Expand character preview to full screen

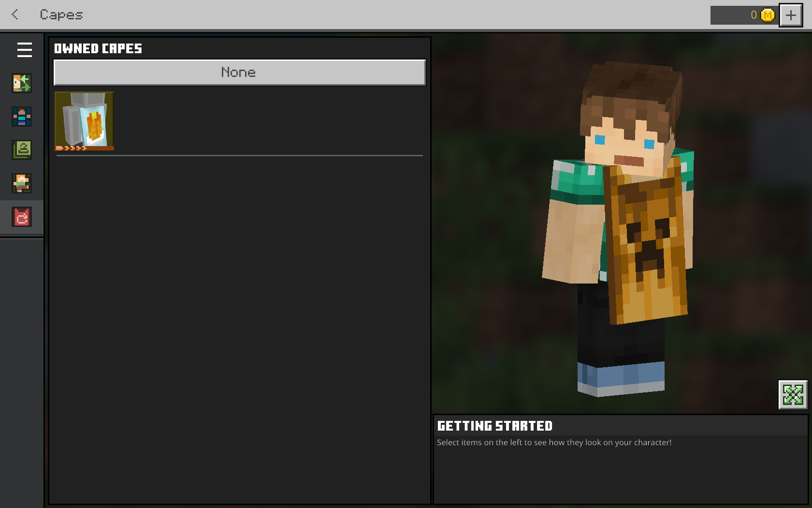tap(793, 395)
